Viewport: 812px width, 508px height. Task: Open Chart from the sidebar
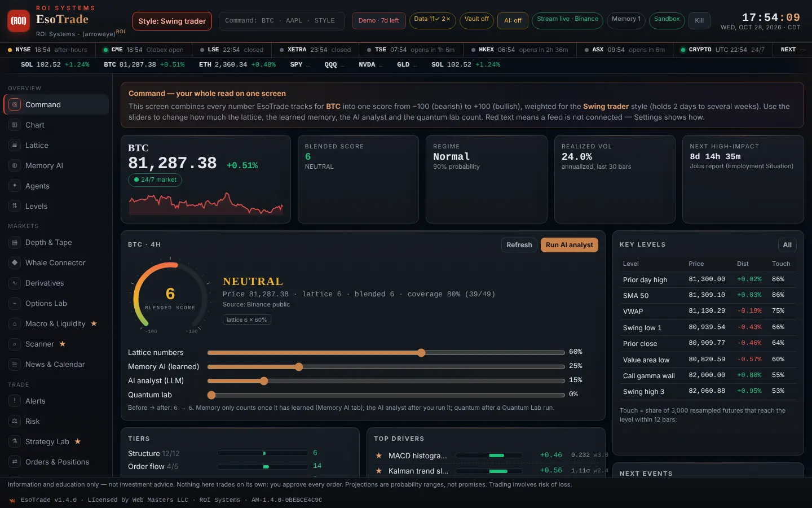pos(56,125)
